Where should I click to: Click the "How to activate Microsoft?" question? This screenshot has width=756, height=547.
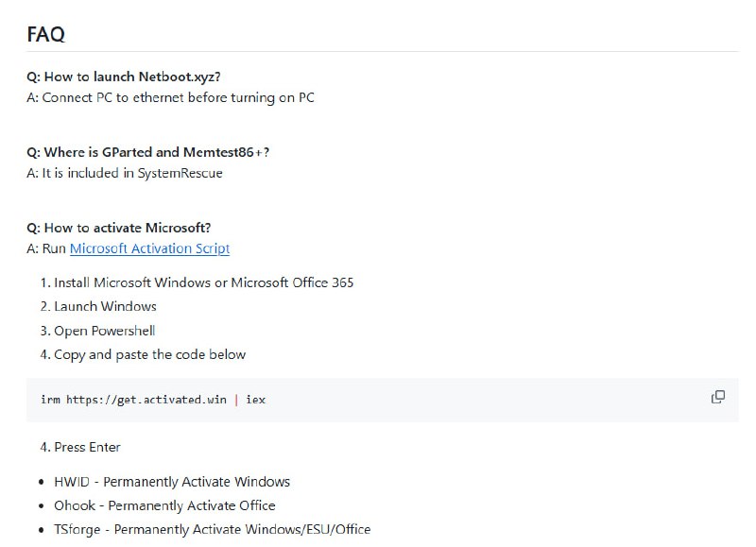(x=119, y=228)
